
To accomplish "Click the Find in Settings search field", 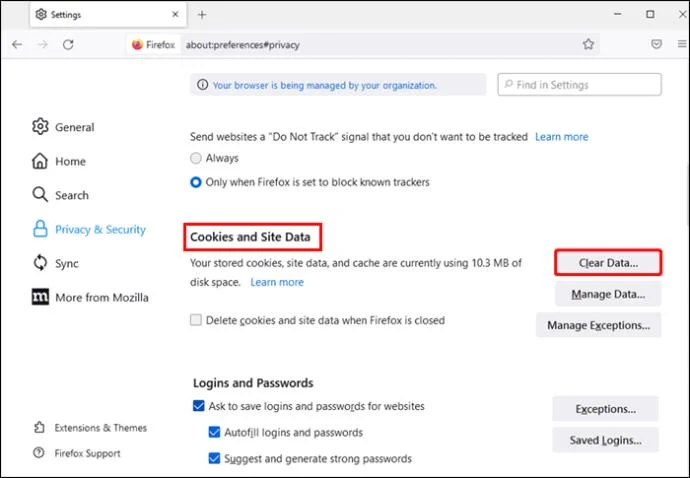I will (579, 86).
